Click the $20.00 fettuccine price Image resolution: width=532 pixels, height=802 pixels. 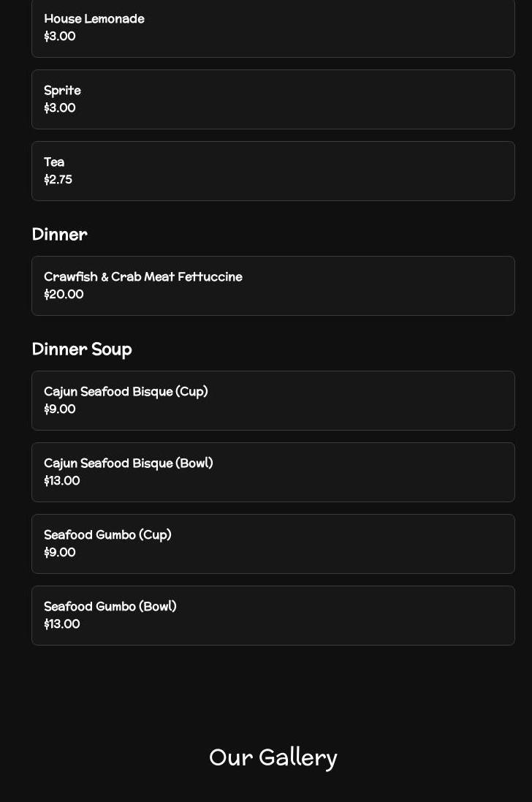64,294
